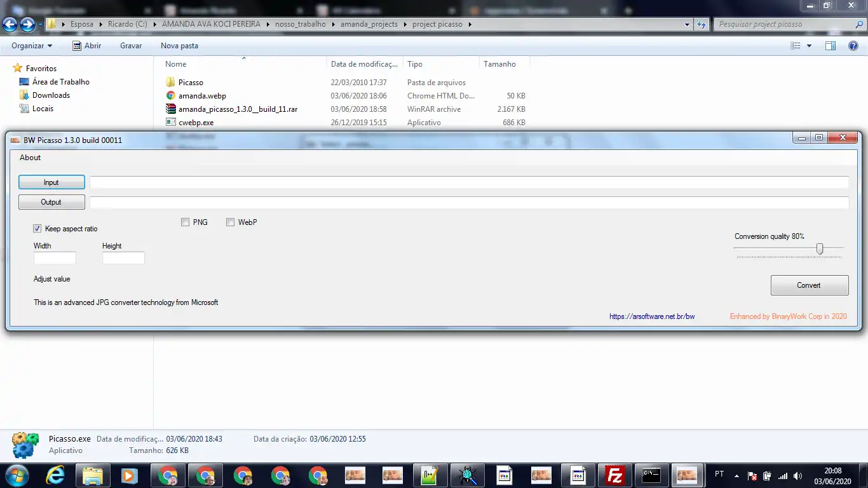Open the Action Center flag icon
868x488 pixels.
(752, 475)
